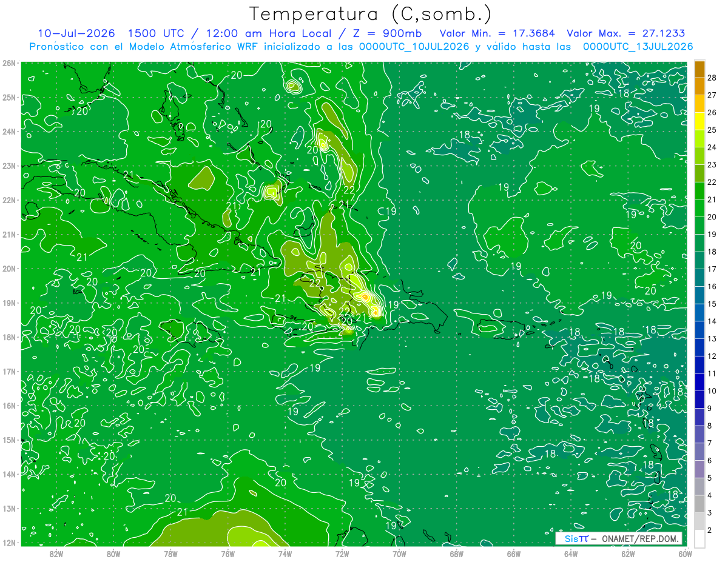This screenshot has height=562, width=728.
Task: Click the color scale label "26"
Action: tap(713, 112)
